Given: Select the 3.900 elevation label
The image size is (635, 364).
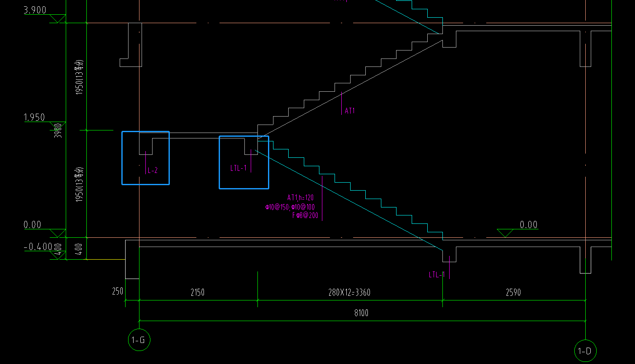Looking at the screenshot, I should coord(35,10).
